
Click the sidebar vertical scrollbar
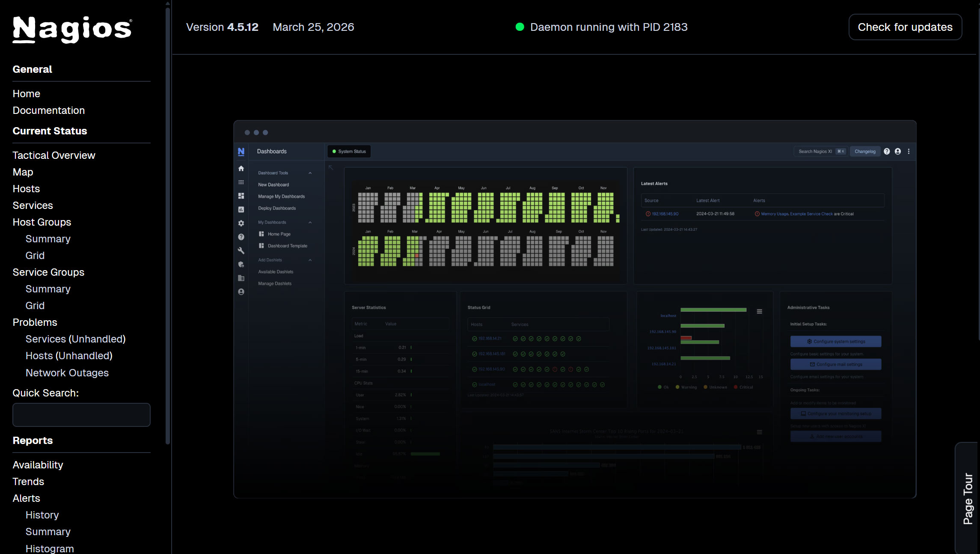(168, 223)
